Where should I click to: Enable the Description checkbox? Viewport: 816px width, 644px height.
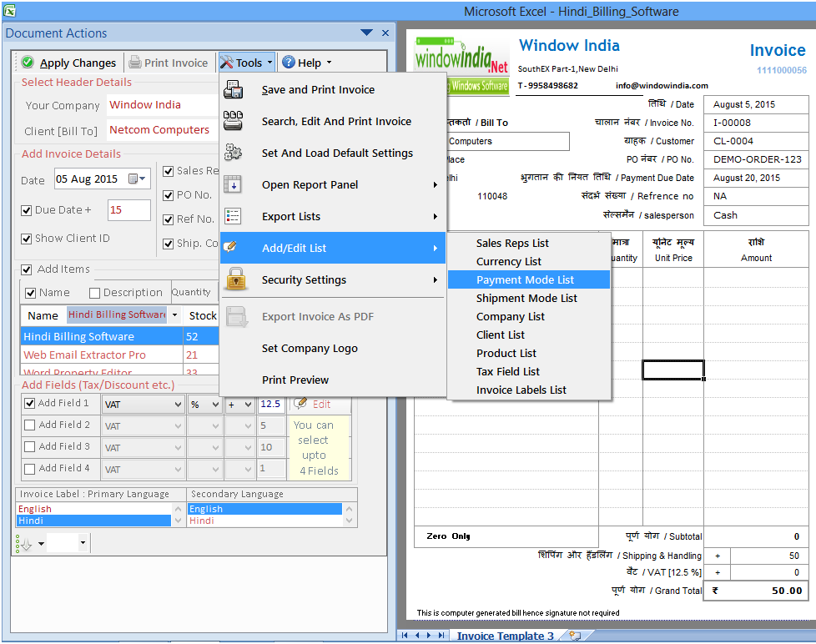95,294
